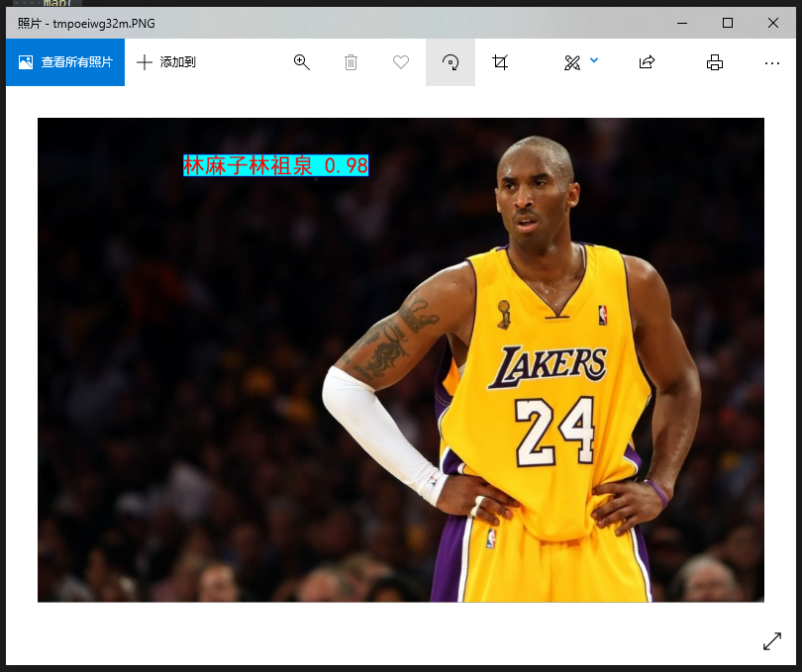The image size is (802, 672).
Task: Open the see more ellipsis menu
Action: click(x=771, y=62)
